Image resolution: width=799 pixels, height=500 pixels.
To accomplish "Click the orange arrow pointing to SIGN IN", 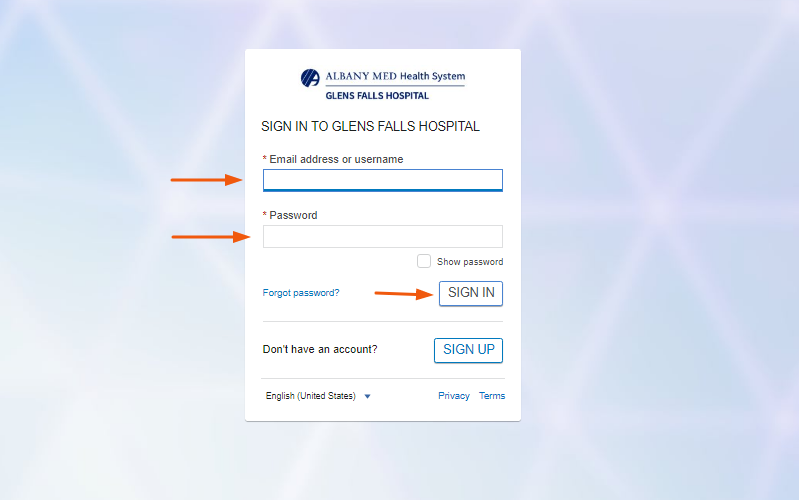I will (x=404, y=294).
